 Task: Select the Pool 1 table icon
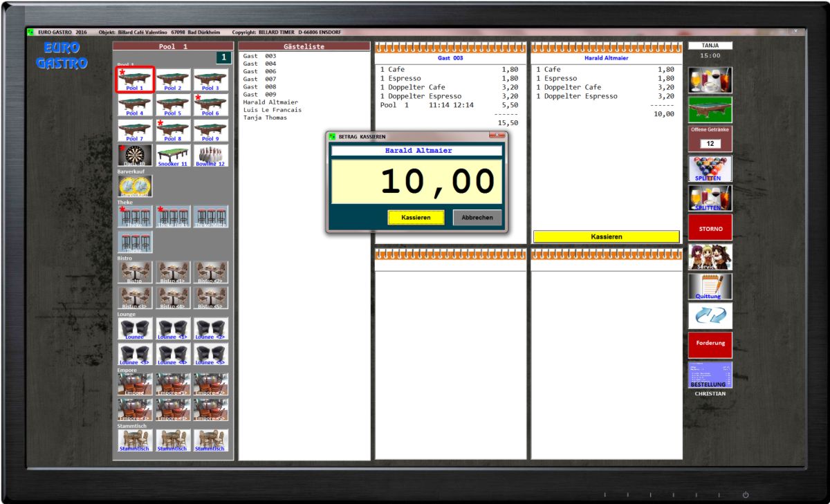[x=135, y=80]
